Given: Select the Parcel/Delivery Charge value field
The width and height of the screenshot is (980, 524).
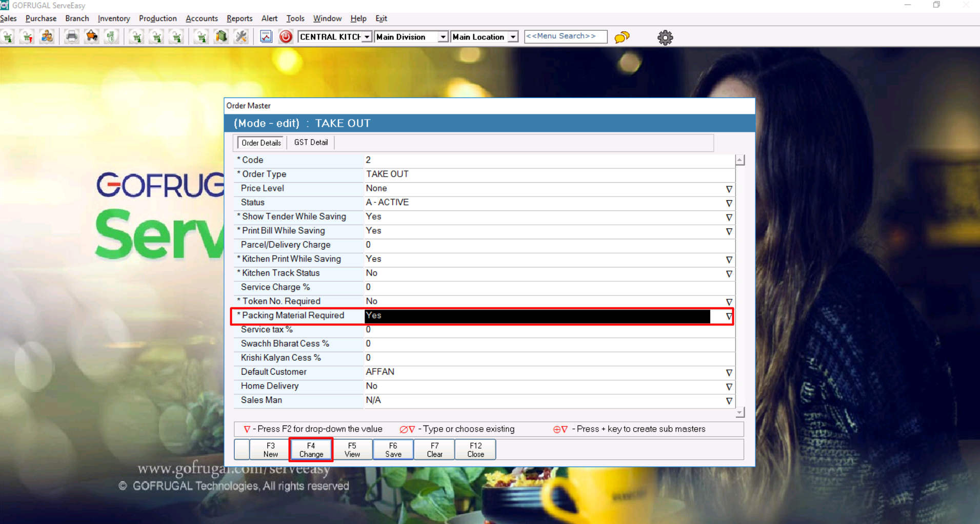Looking at the screenshot, I should pyautogui.click(x=549, y=245).
